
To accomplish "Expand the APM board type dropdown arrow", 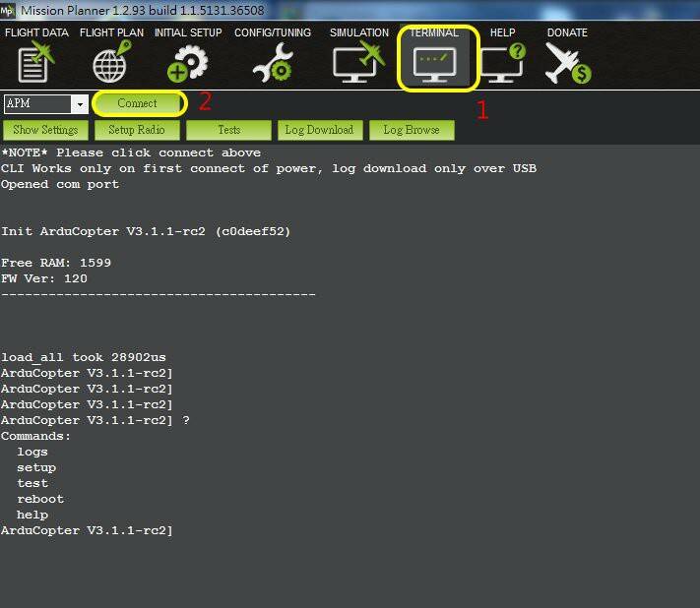I will (x=80, y=104).
